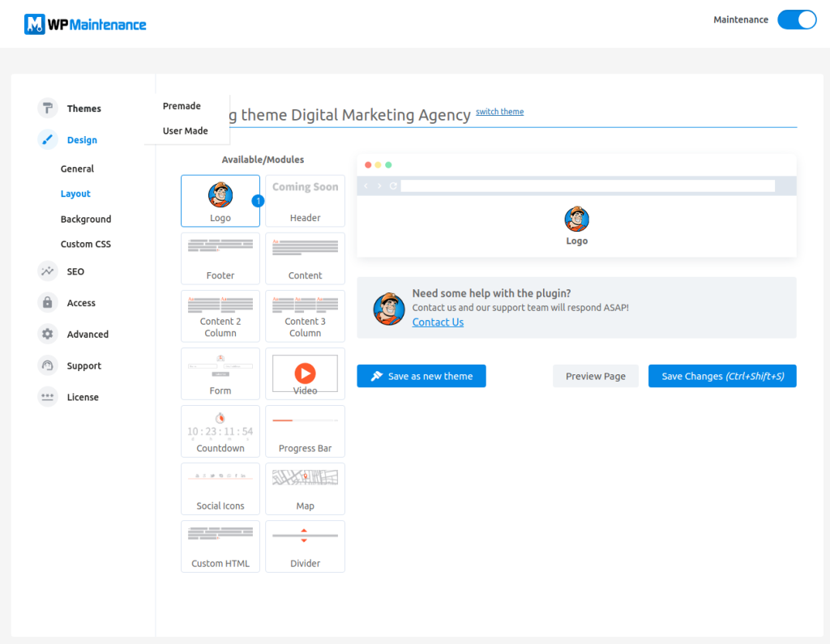Choose Premade from the Themes submenu

tap(182, 106)
